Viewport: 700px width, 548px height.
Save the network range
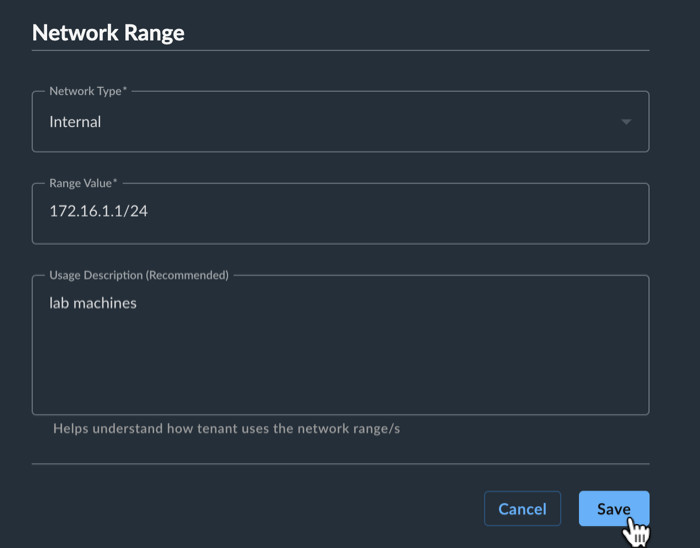614,508
